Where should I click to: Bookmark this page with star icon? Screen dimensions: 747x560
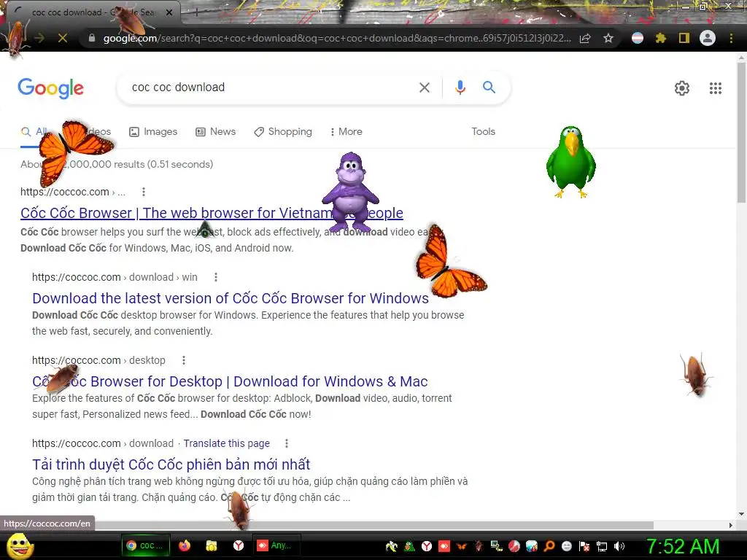pos(608,38)
